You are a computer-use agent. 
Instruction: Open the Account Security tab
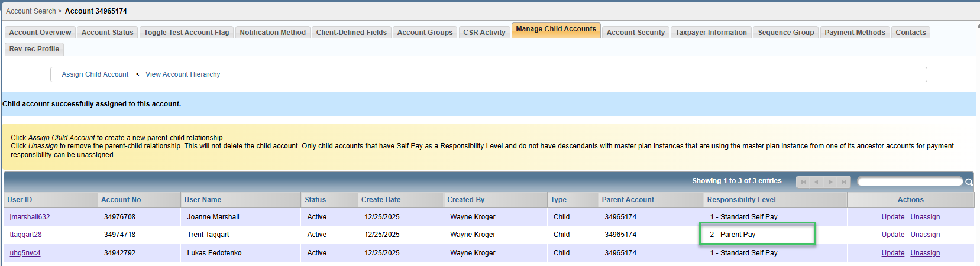click(635, 33)
